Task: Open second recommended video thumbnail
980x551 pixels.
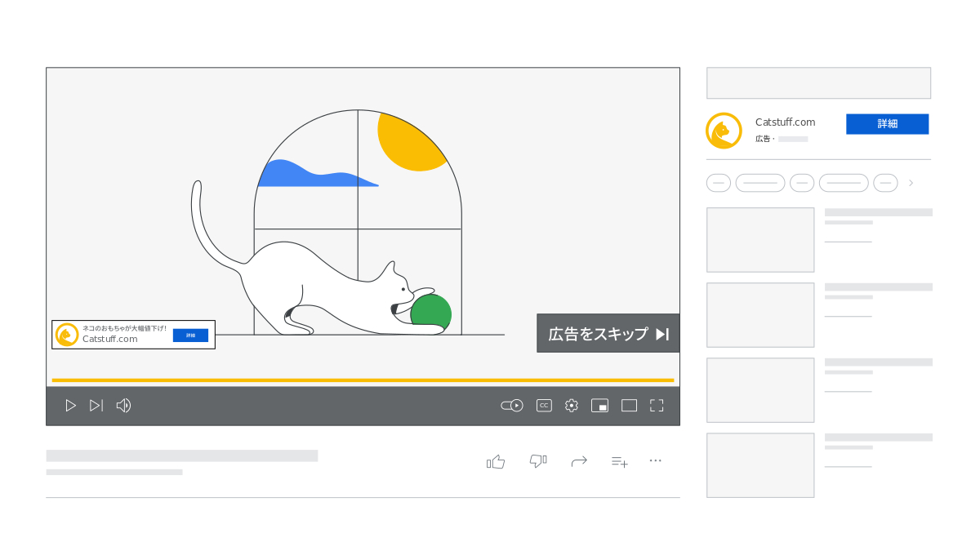Action: coord(760,315)
